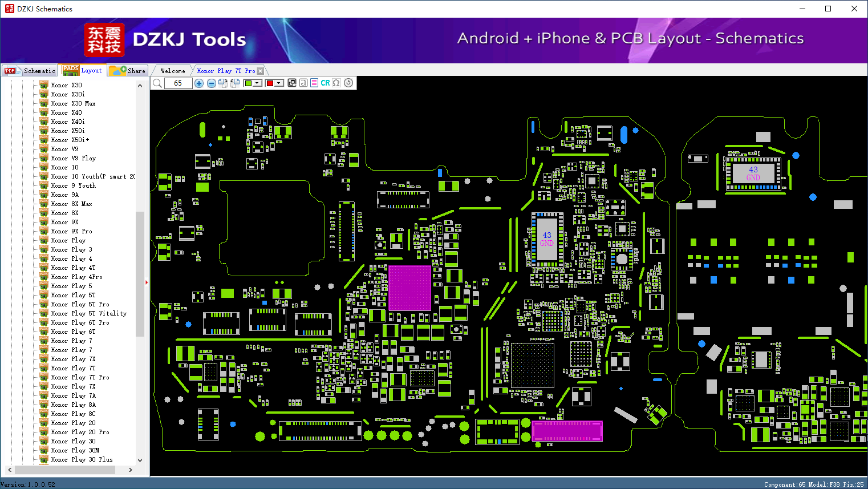Click the large magenta highlighted chip

point(409,288)
